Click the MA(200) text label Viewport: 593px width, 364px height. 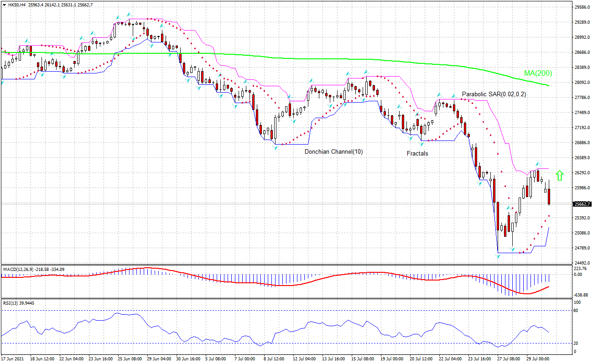537,73
